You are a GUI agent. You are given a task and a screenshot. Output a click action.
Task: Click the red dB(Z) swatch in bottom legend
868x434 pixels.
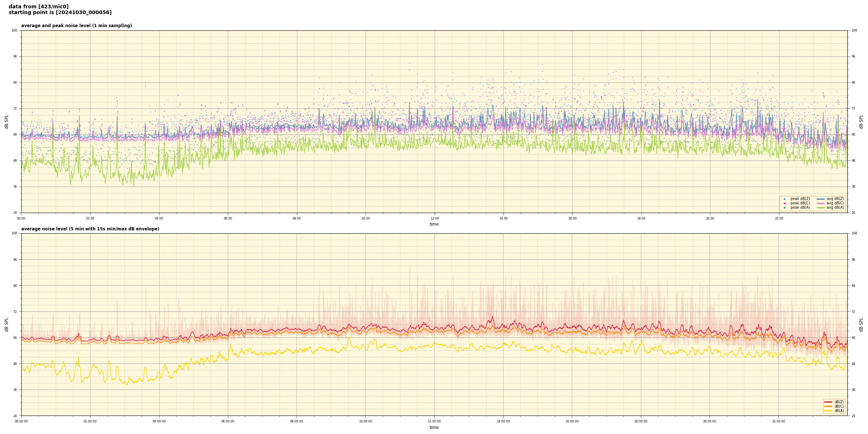coord(828,402)
